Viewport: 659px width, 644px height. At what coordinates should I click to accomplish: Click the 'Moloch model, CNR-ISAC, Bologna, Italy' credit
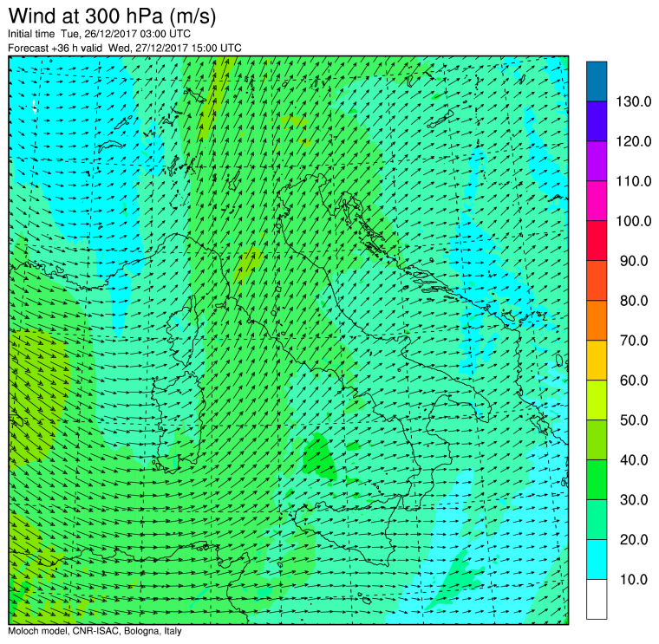click(x=95, y=631)
